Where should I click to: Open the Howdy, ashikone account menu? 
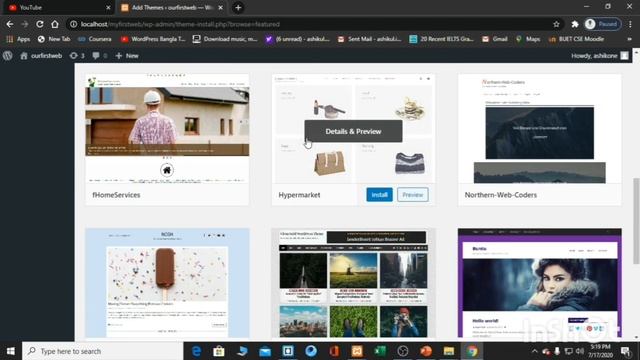[x=600, y=56]
